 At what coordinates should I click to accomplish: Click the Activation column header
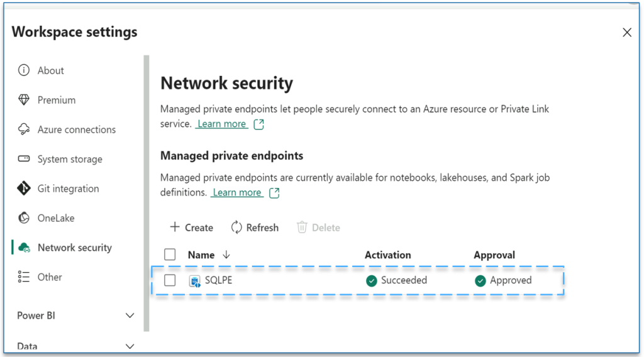tap(387, 255)
